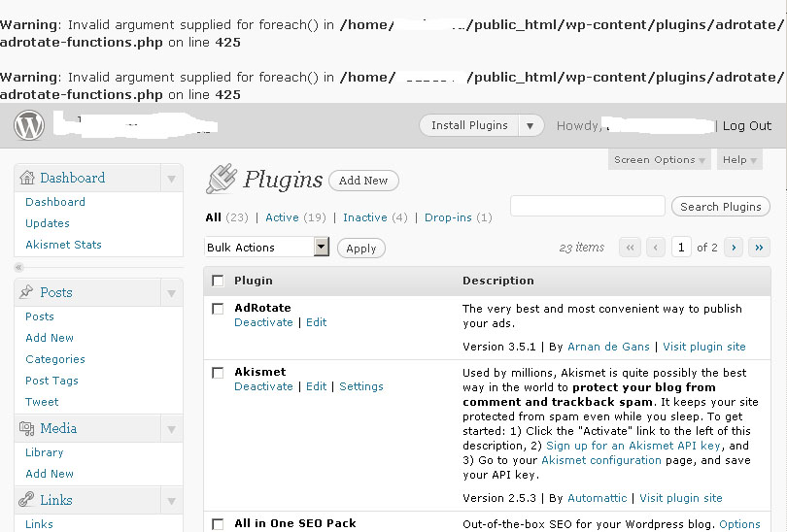
Task: Deactivate the AdRotate plugin
Action: 263,322
